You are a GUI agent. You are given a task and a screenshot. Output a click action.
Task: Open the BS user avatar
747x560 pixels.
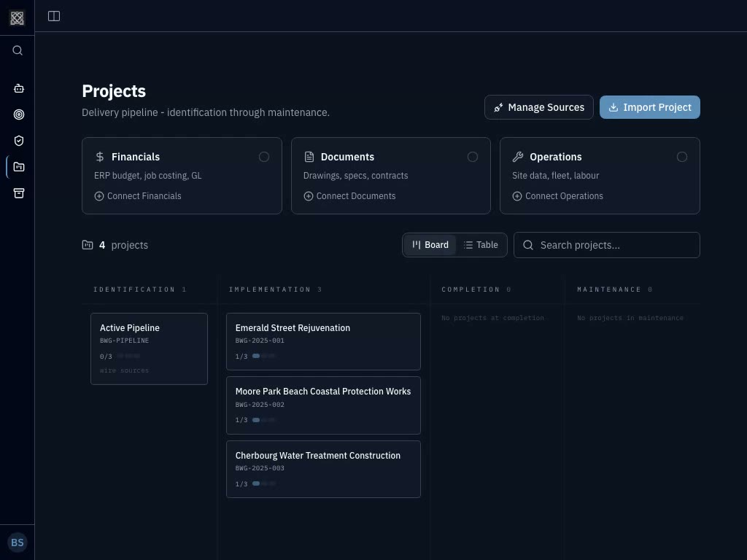[x=18, y=542]
